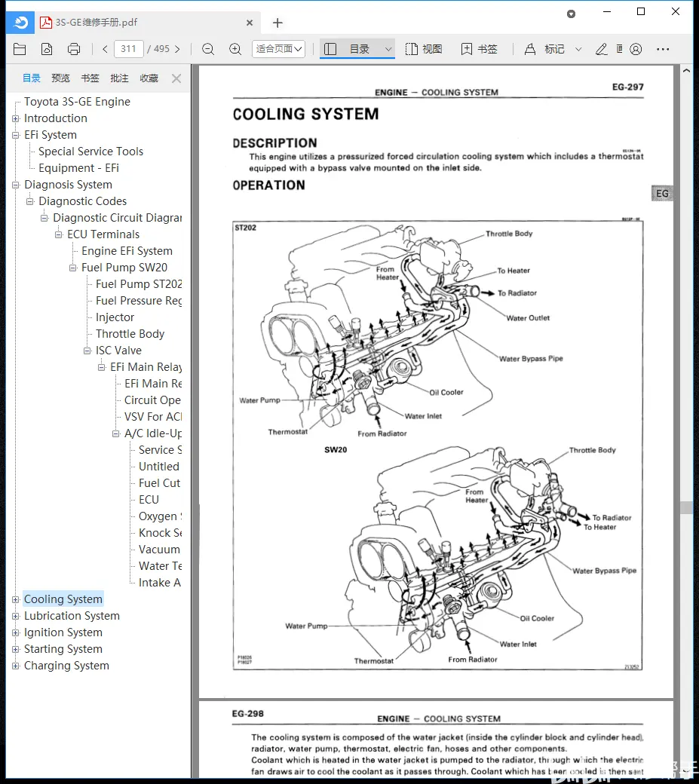Switch to 书签 sidebar tab

[x=90, y=78]
